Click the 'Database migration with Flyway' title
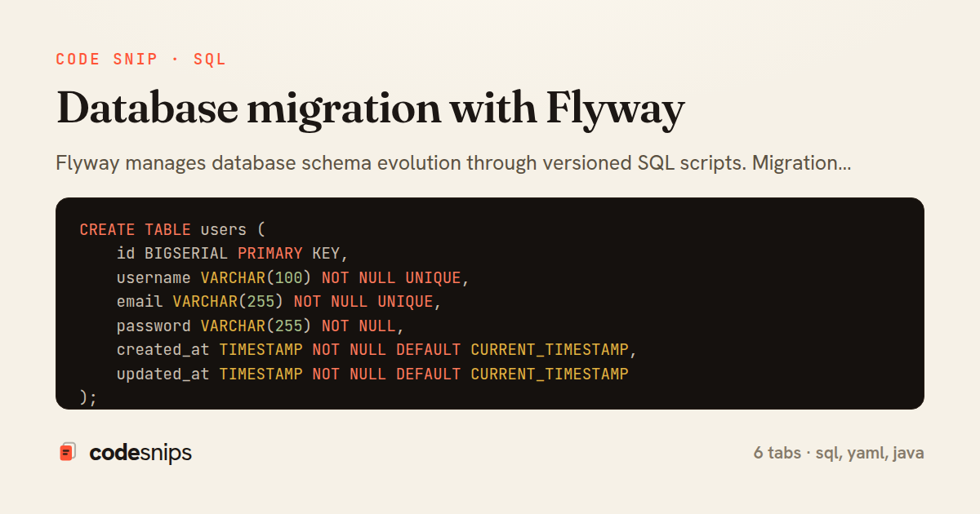 (x=370, y=109)
